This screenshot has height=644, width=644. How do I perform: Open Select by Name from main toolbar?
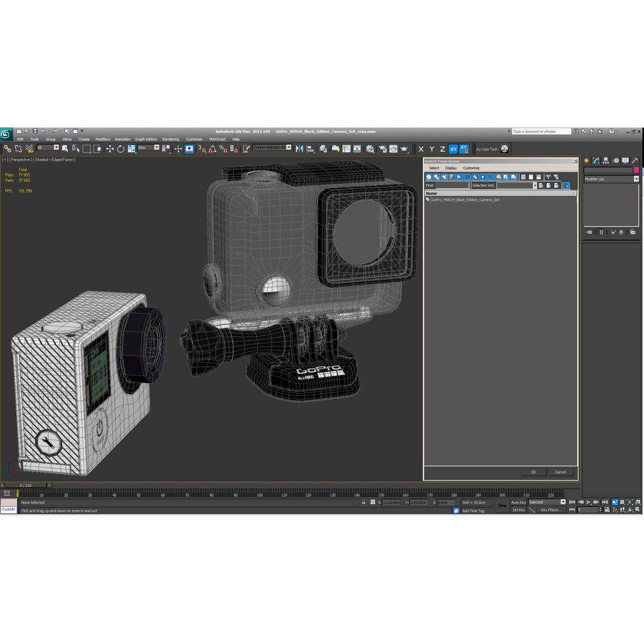point(76,148)
